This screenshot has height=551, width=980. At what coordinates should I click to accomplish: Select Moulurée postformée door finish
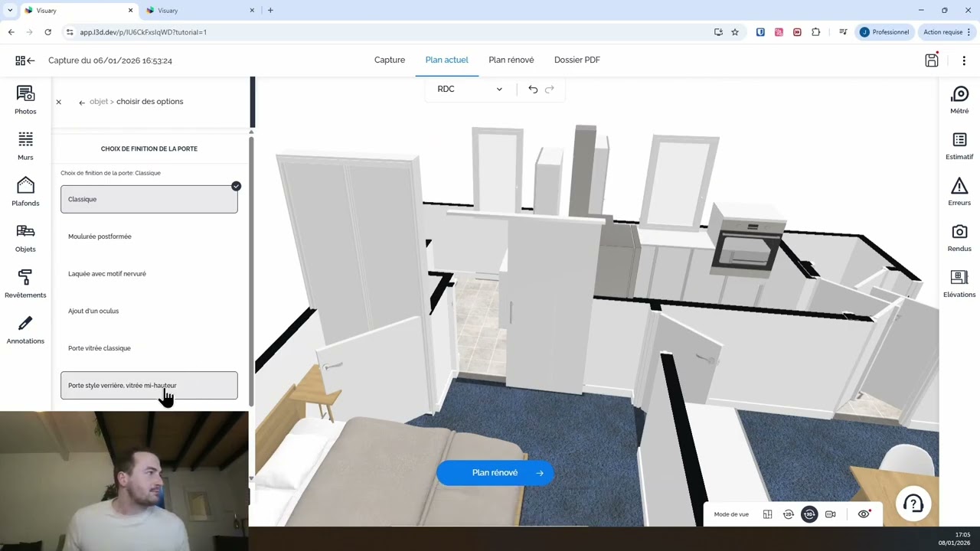149,236
